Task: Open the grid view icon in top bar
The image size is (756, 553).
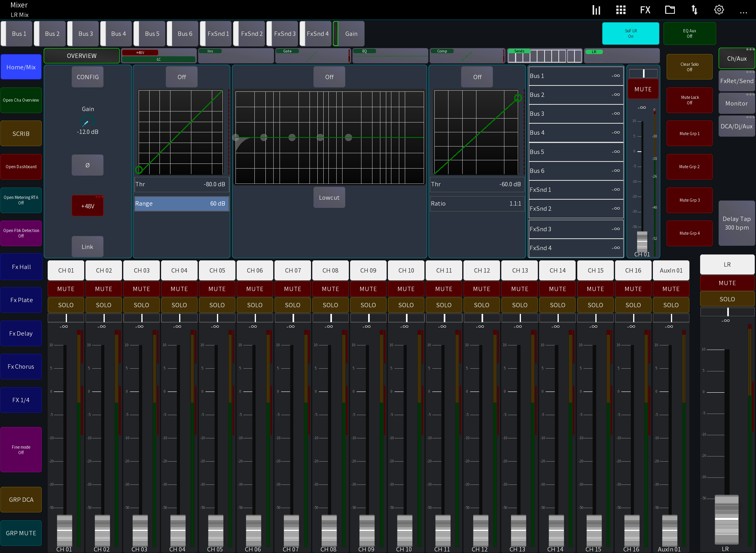Action: [621, 10]
